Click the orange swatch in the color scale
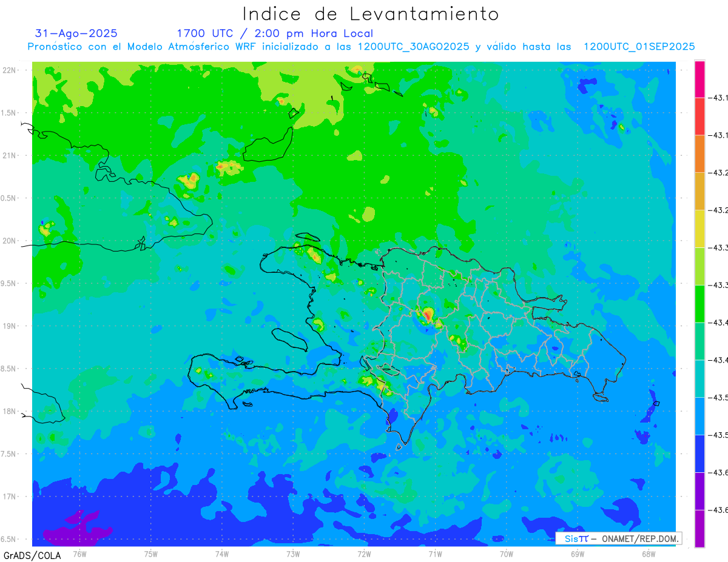This screenshot has height=562, width=728. 699,154
